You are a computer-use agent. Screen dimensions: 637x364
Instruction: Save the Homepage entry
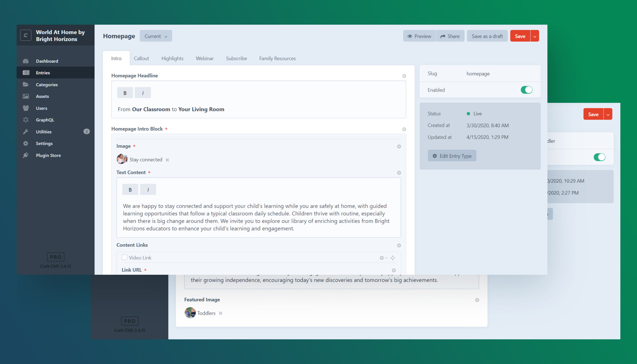coord(520,36)
